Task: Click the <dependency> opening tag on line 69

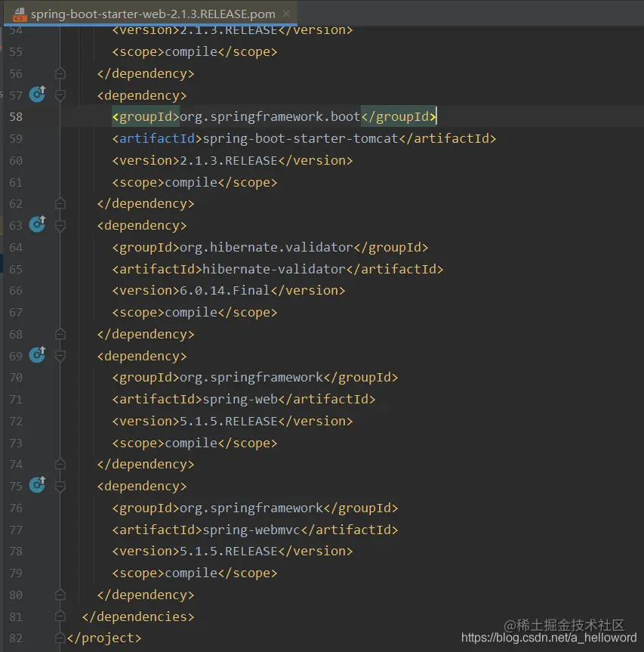Action: 142,356
